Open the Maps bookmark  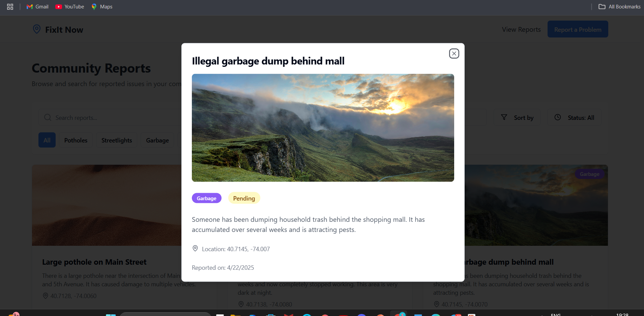pos(102,7)
